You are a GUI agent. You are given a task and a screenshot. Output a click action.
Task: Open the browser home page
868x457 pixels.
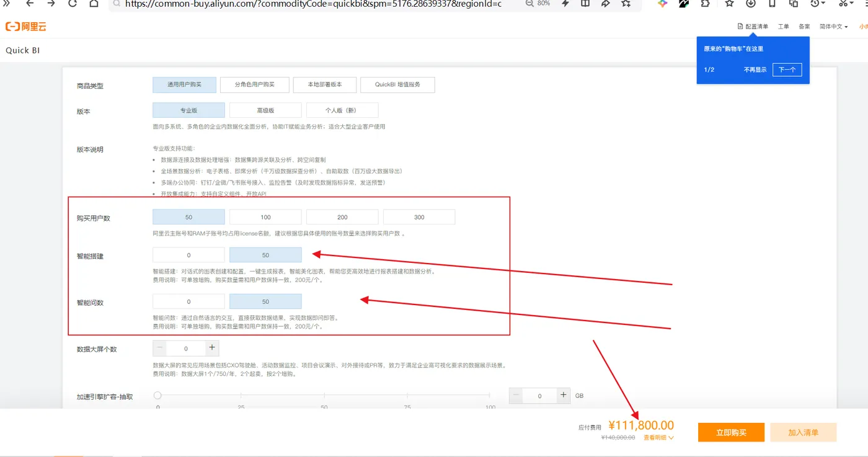(94, 3)
